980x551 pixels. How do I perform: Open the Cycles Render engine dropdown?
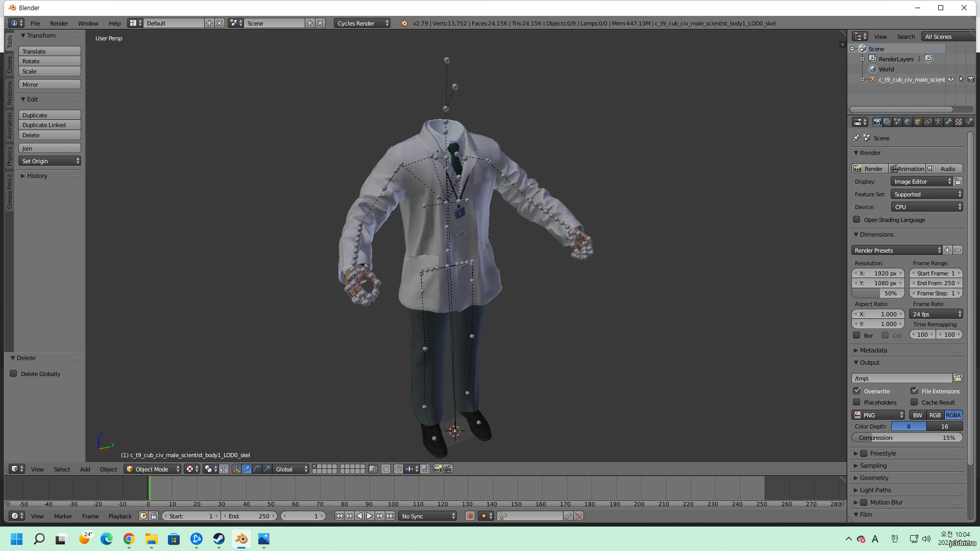pos(362,23)
